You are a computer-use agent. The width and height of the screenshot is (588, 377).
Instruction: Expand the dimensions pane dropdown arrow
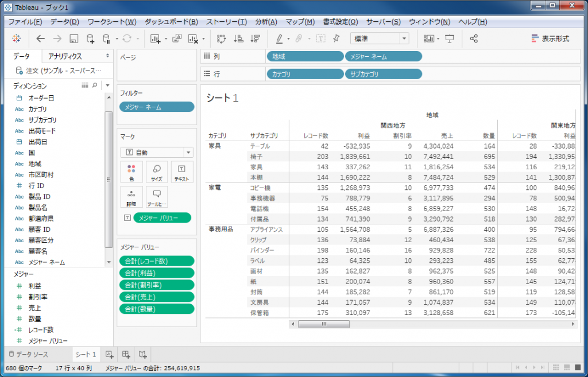pos(107,85)
